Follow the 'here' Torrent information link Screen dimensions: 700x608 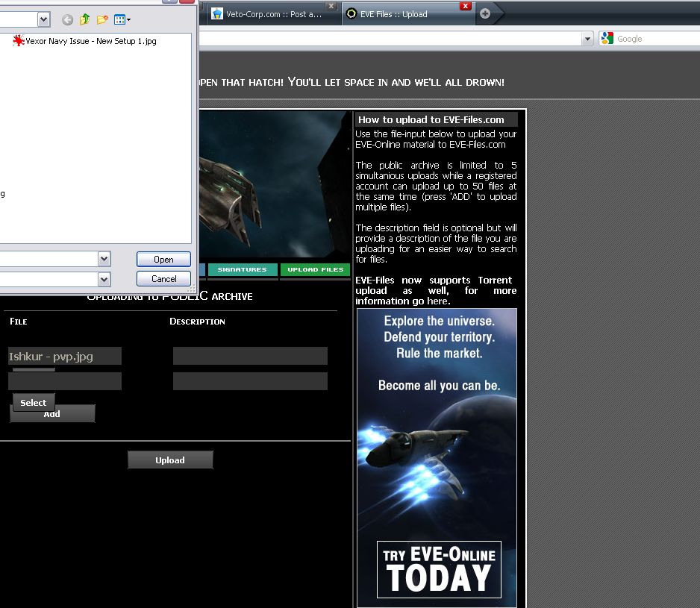437,301
